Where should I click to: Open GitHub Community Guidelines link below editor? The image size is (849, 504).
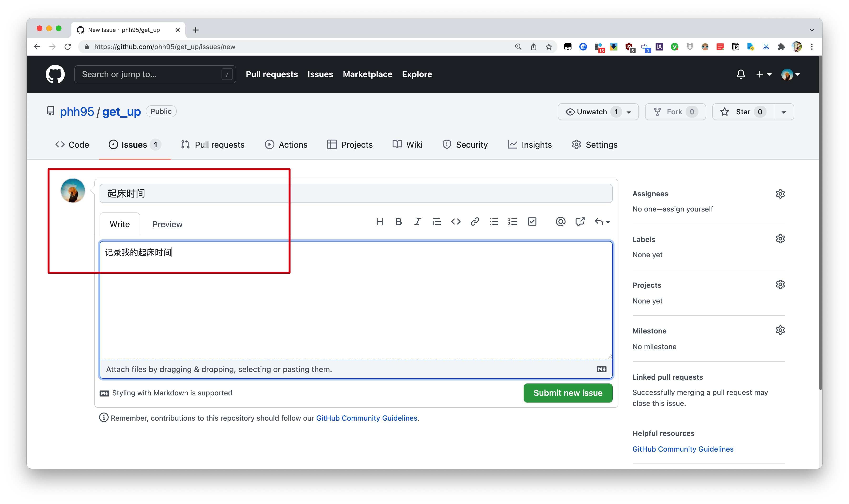coord(366,418)
